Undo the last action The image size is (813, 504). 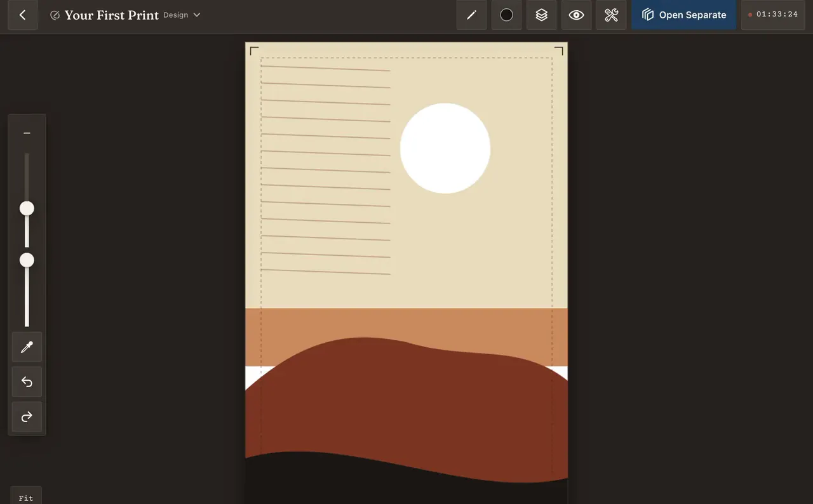(x=27, y=381)
